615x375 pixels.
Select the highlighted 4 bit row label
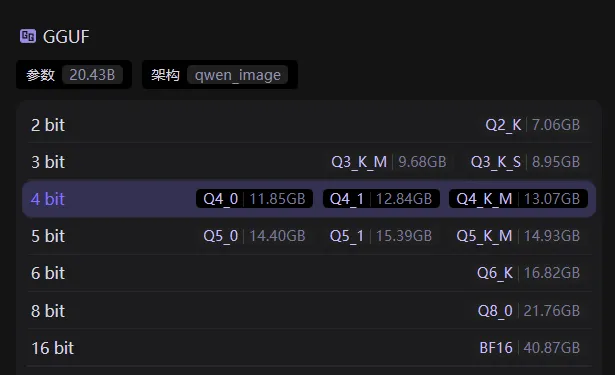(x=48, y=199)
